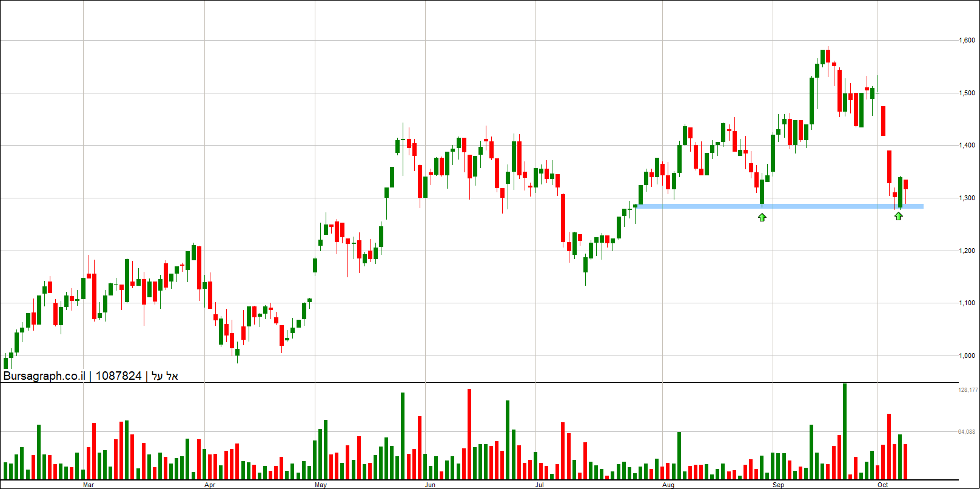The height and width of the screenshot is (489, 980).
Task: Click the 1,000 price axis label
Action: [x=967, y=356]
